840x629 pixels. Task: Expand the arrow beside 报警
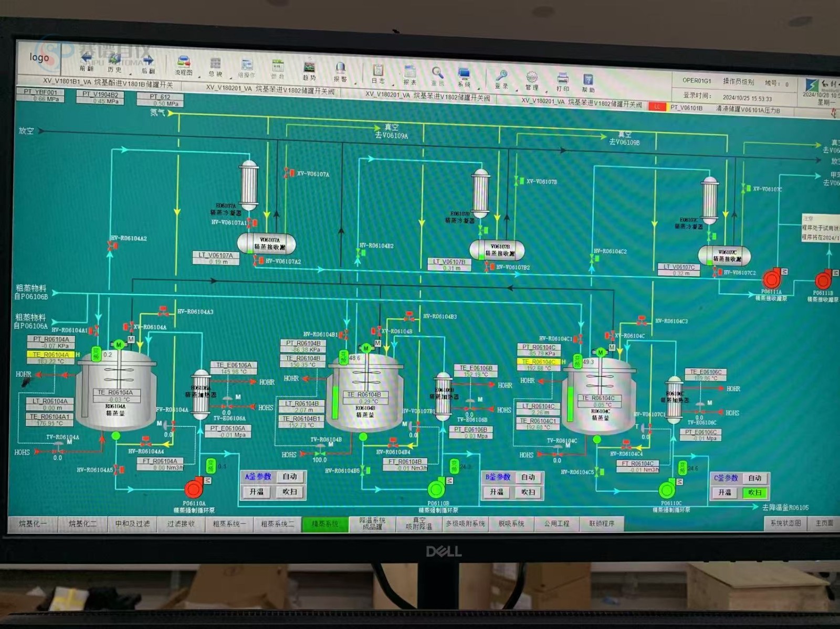tap(355, 83)
